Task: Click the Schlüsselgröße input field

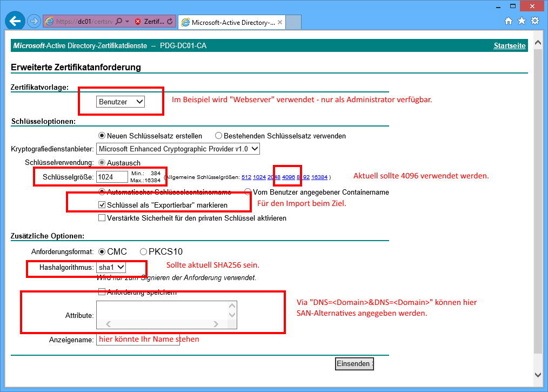Action: [111, 177]
